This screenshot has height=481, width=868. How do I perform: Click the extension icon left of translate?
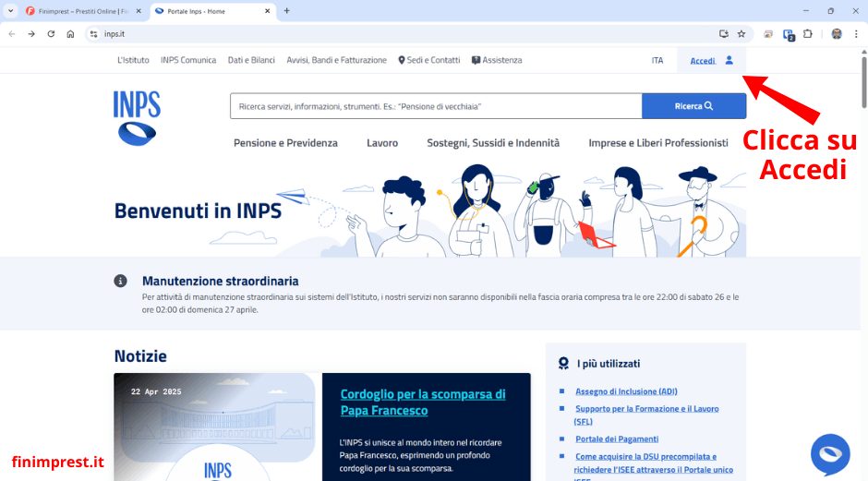coord(767,34)
